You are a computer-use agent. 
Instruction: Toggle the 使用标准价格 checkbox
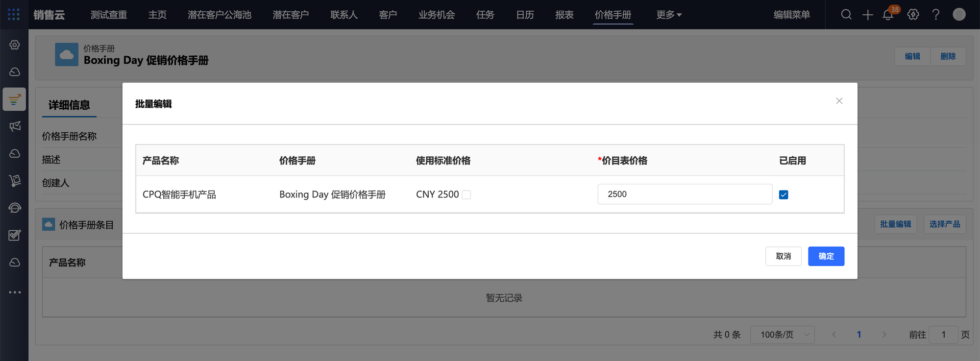click(466, 195)
